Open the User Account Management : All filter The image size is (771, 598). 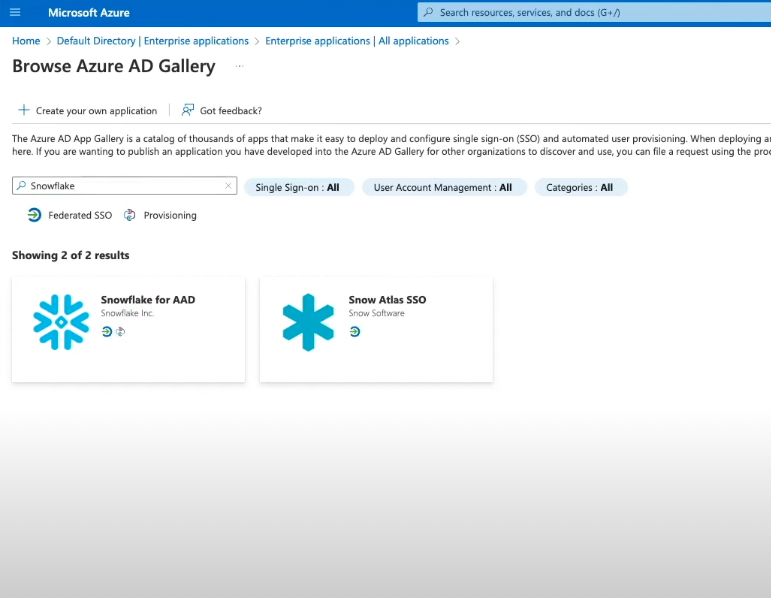click(x=445, y=187)
